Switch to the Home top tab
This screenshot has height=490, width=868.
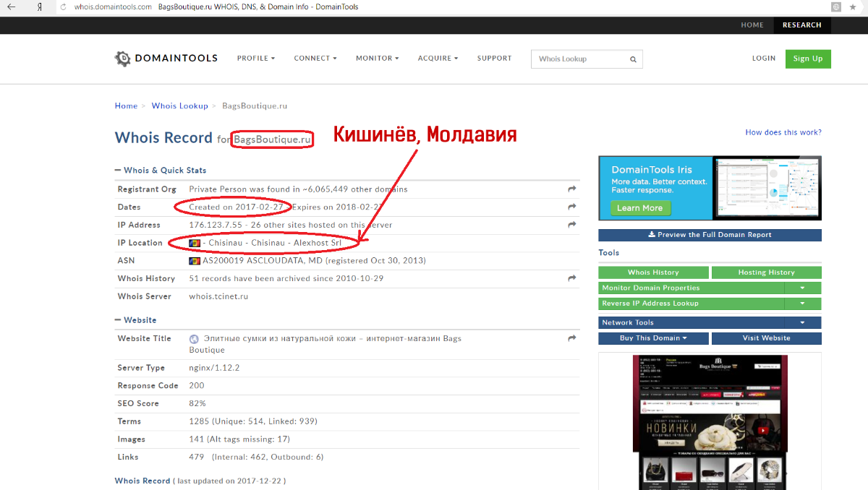coord(752,25)
